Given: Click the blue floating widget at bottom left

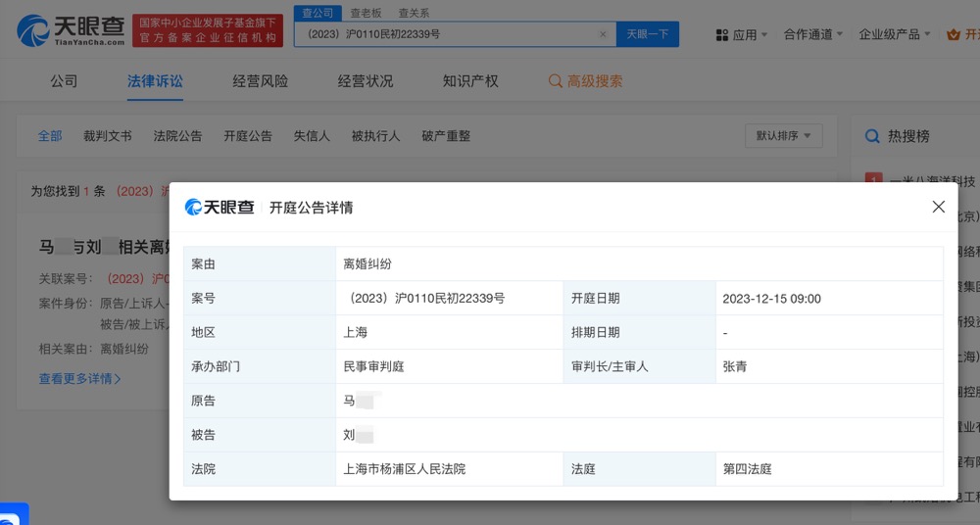Looking at the screenshot, I should (14, 514).
